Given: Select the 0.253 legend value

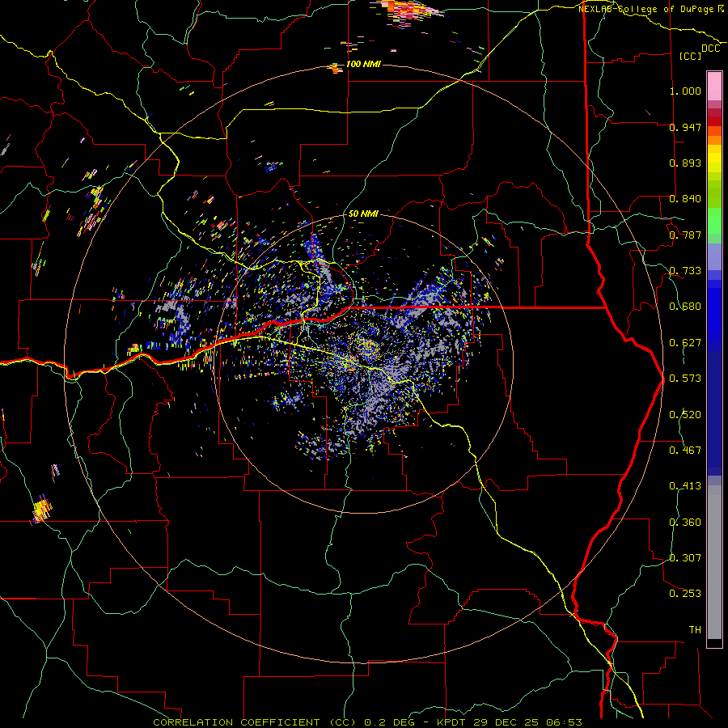Looking at the screenshot, I should pyautogui.click(x=685, y=594).
